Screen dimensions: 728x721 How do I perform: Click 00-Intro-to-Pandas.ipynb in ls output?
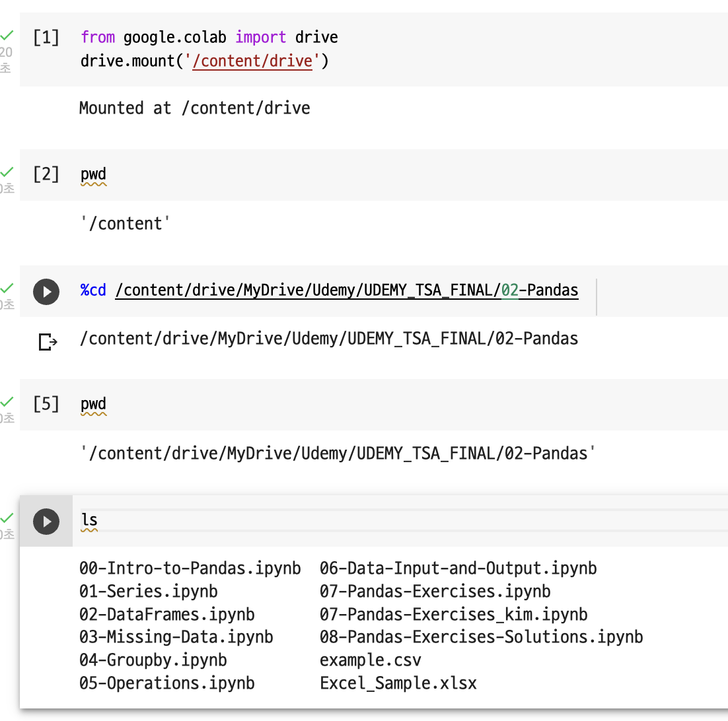tap(190, 568)
